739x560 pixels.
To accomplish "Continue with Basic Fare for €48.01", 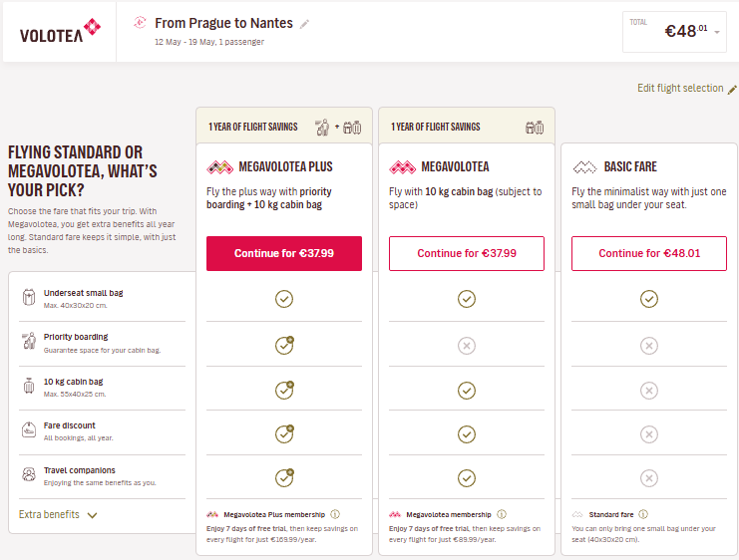I will coord(649,253).
